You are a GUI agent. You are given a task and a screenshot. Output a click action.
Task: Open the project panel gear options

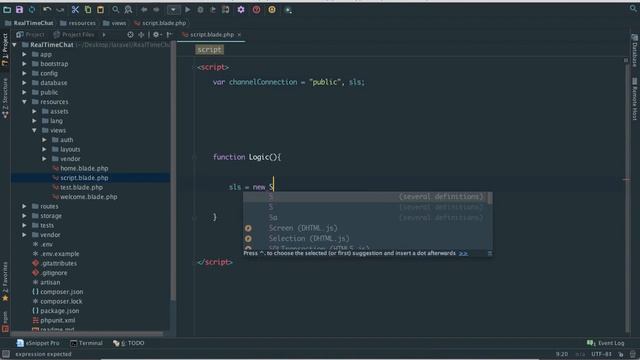pyautogui.click(x=156, y=35)
